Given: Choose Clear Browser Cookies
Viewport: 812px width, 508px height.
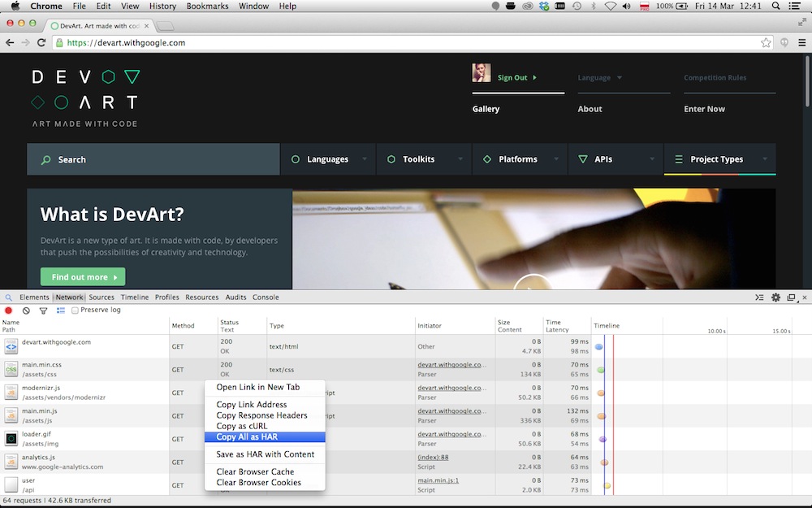Looking at the screenshot, I should pyautogui.click(x=265, y=483).
